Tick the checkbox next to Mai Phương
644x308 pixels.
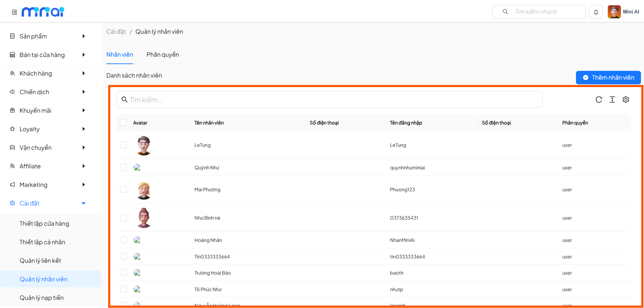tap(123, 189)
